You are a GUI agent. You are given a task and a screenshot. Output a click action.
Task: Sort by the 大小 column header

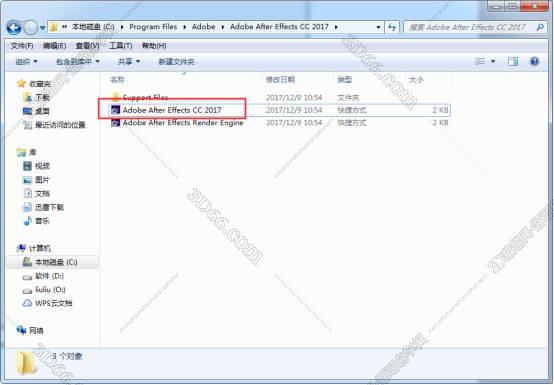pos(416,79)
